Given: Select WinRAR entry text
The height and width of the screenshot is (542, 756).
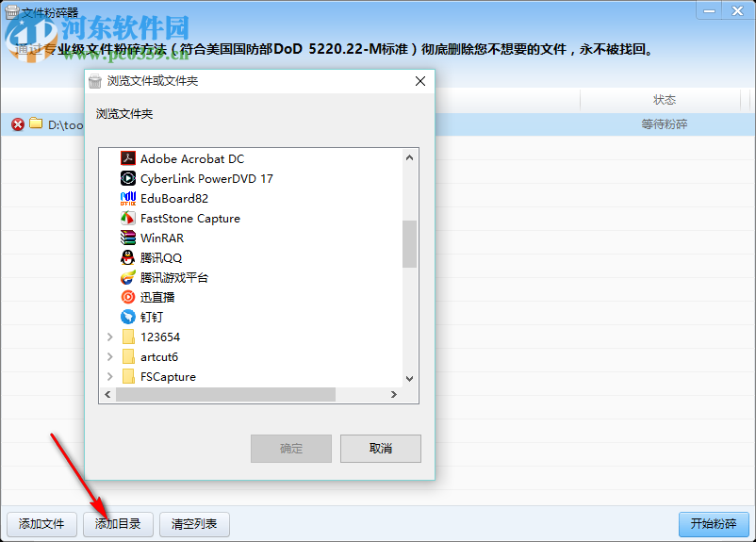Looking at the screenshot, I should click(162, 238).
